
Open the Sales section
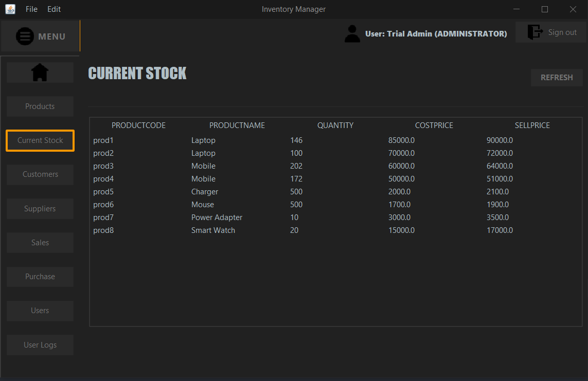pos(40,243)
